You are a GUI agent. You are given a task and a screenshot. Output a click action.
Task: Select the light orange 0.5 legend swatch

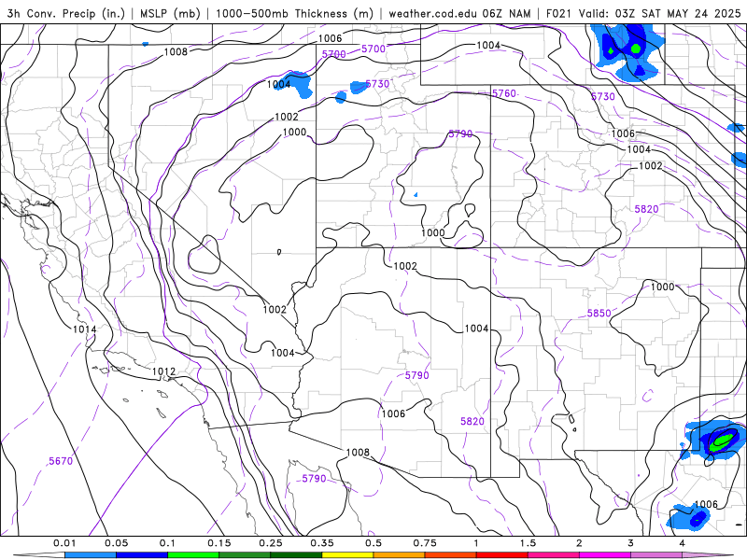coord(399,555)
